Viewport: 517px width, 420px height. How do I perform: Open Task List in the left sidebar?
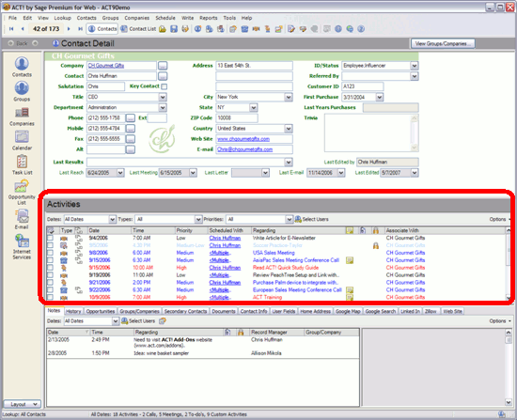(22, 164)
